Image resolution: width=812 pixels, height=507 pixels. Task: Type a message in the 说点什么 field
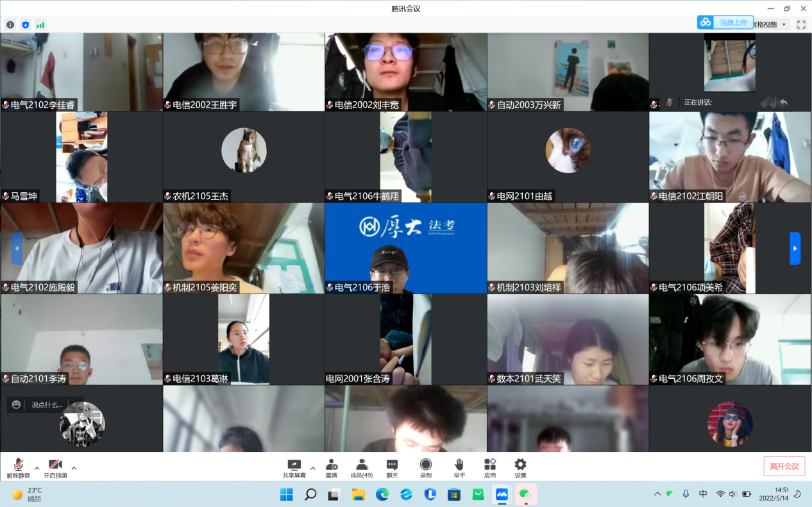tap(47, 404)
